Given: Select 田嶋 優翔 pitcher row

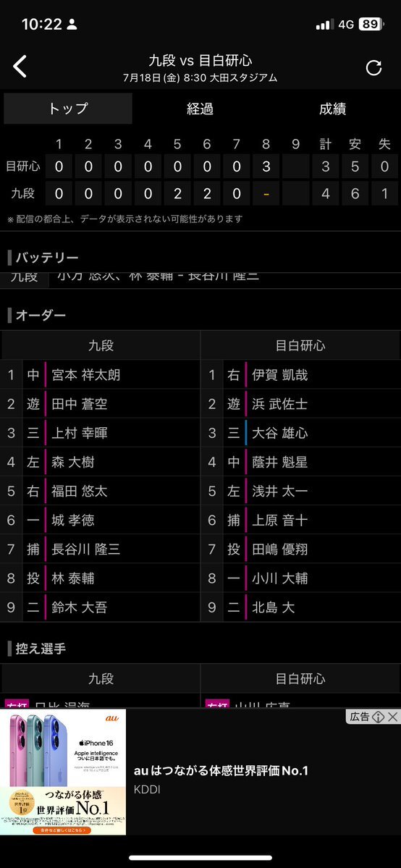Looking at the screenshot, I should click(x=300, y=549).
